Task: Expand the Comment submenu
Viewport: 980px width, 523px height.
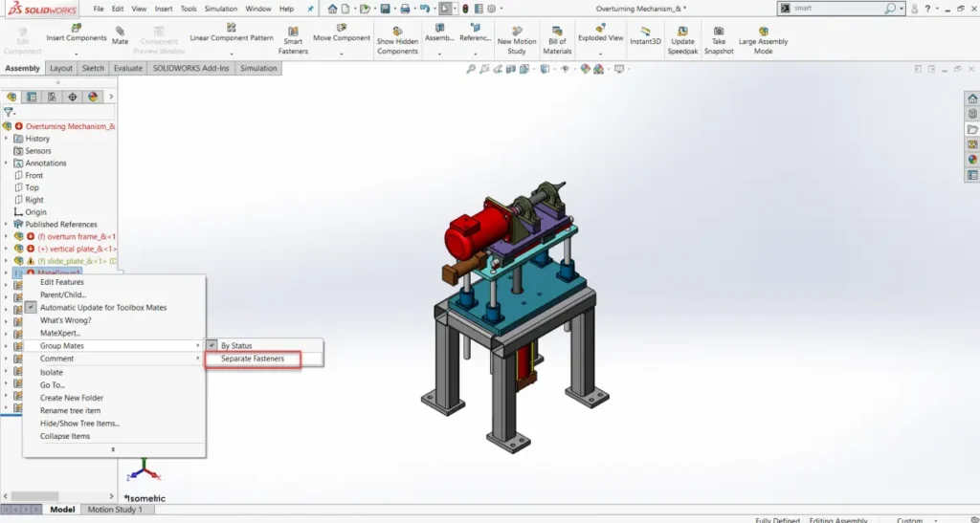Action: click(x=115, y=359)
